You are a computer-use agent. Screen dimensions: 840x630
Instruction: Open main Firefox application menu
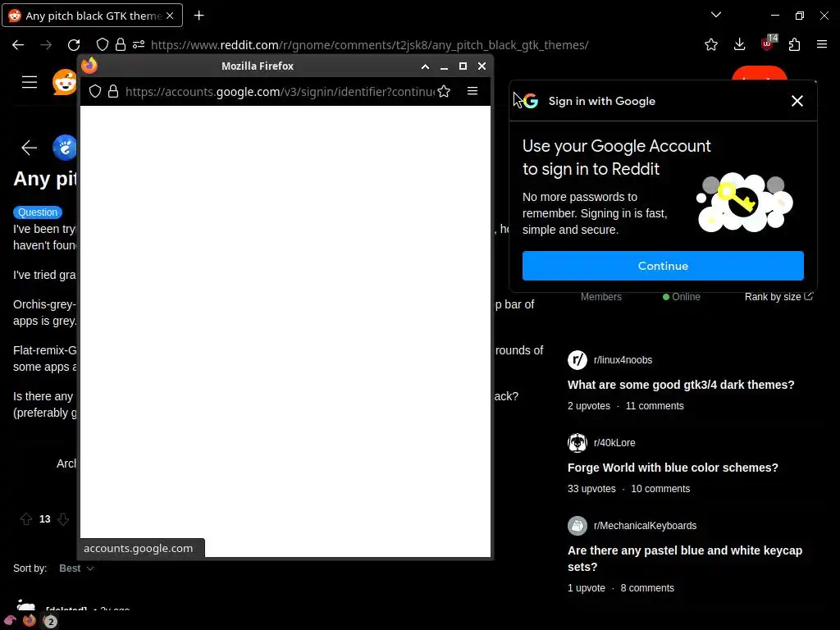pos(822,44)
